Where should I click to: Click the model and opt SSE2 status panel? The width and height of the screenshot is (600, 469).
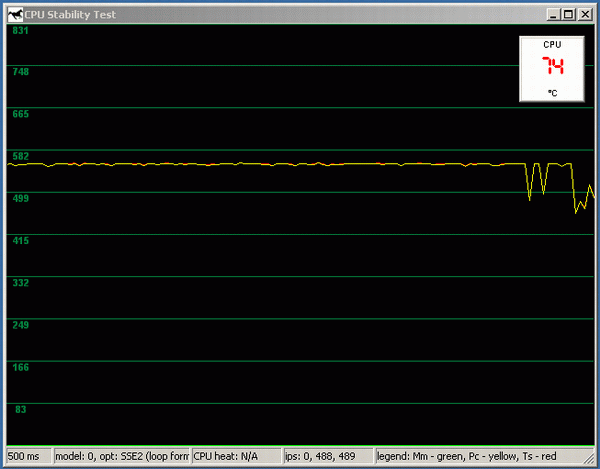click(120, 456)
